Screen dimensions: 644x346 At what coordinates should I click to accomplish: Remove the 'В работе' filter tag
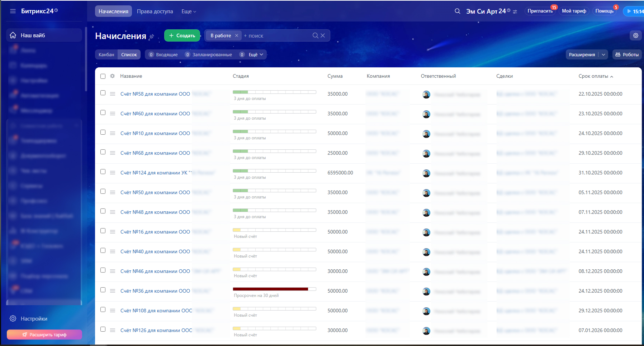237,35
